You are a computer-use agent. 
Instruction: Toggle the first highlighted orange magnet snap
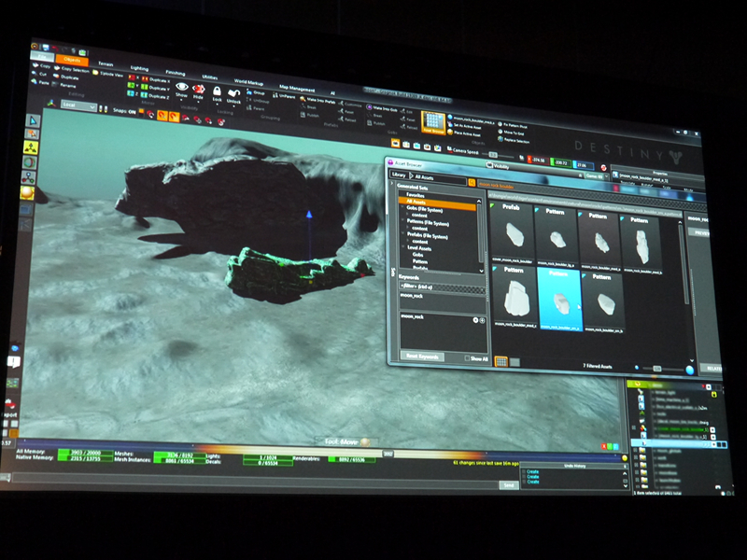162,115
